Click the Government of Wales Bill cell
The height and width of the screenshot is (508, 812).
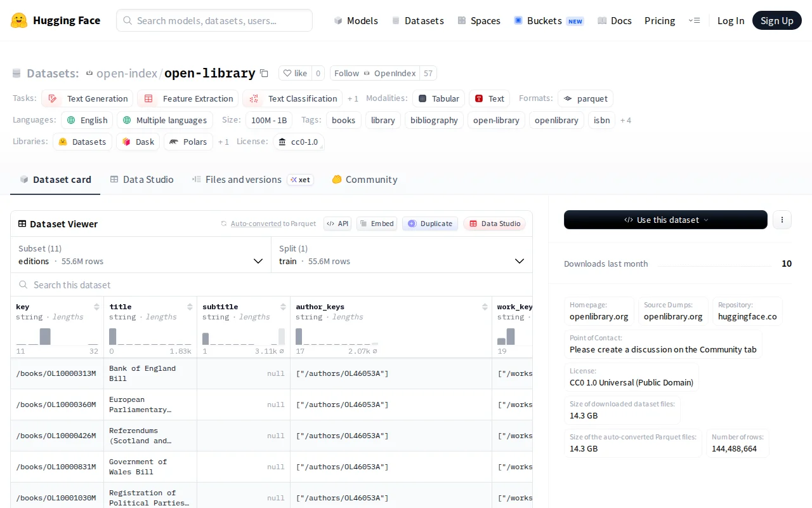(150, 467)
